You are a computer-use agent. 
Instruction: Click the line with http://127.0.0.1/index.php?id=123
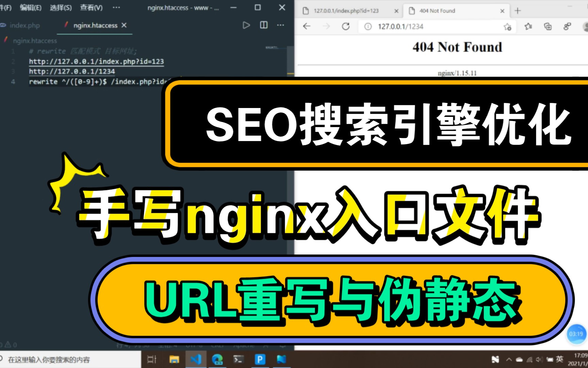click(x=96, y=61)
